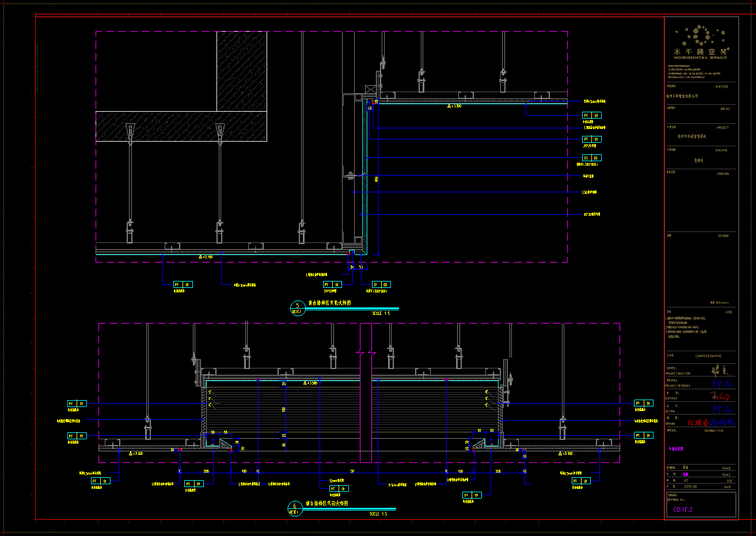Click the detail 5 circle callout marker
This screenshot has height=536, width=756.
coord(298,309)
